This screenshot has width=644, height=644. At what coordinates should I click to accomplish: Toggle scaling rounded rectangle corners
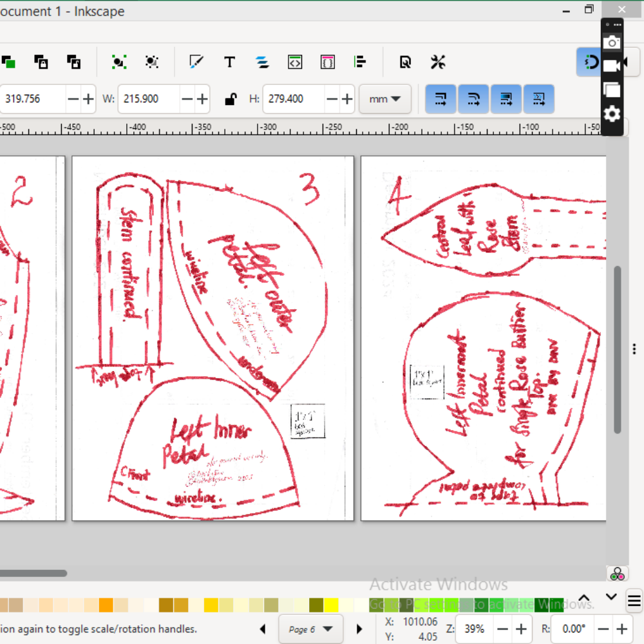[473, 99]
